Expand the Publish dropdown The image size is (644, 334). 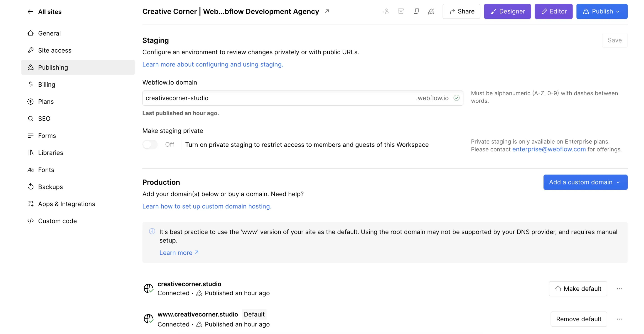tap(602, 11)
